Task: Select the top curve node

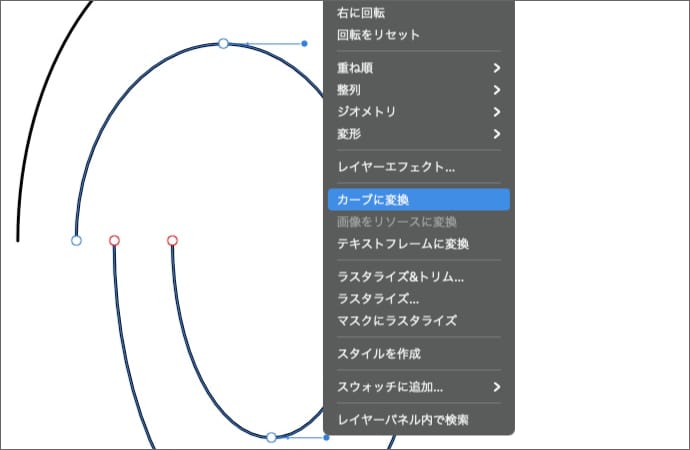Action: [223, 44]
